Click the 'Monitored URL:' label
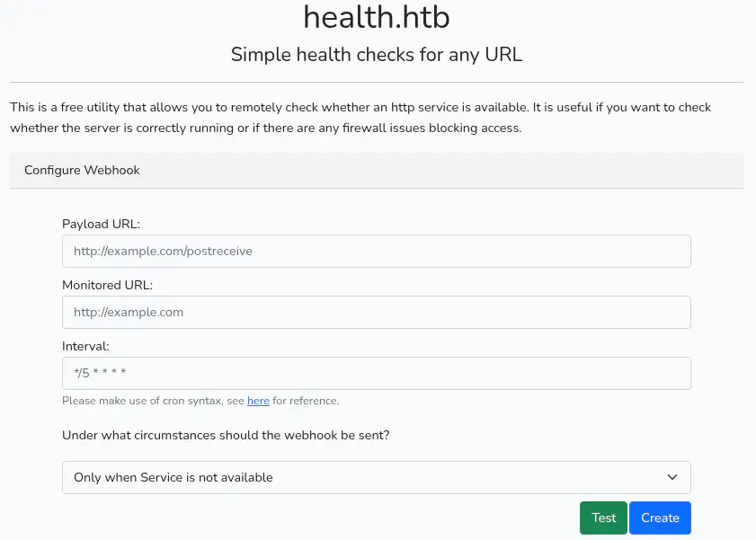This screenshot has height=540, width=756. [x=107, y=285]
